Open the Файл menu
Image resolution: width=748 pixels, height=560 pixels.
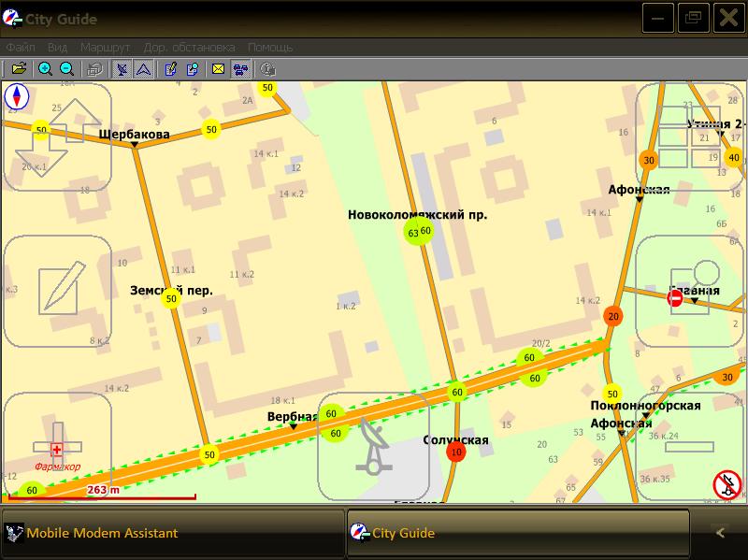21,47
